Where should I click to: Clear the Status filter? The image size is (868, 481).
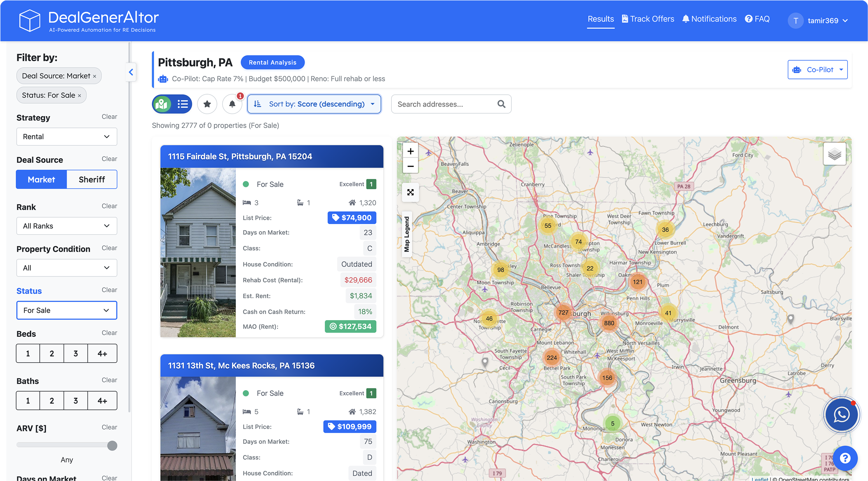109,290
